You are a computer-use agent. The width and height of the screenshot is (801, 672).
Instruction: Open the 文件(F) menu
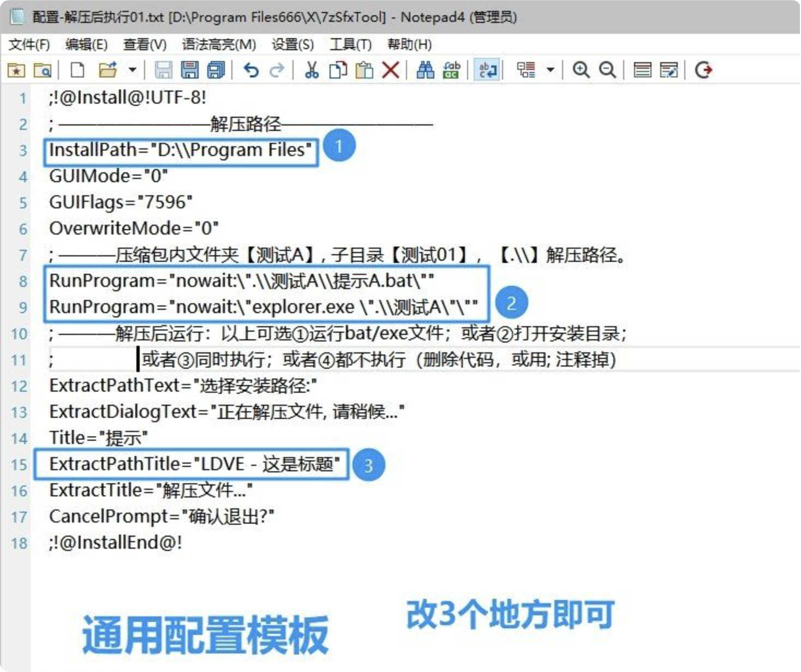click(29, 44)
